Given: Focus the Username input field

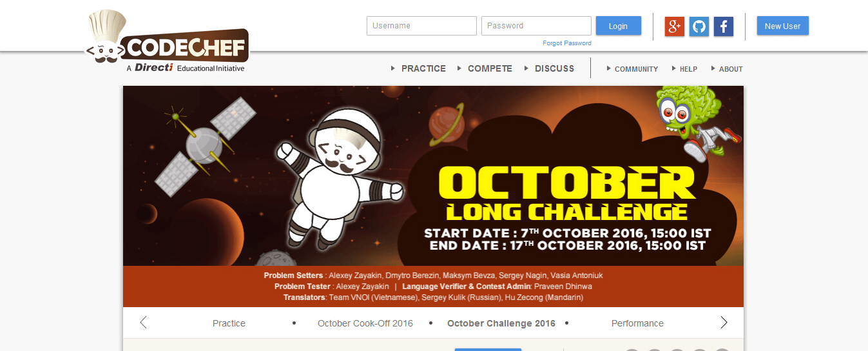Looking at the screenshot, I should click(421, 26).
